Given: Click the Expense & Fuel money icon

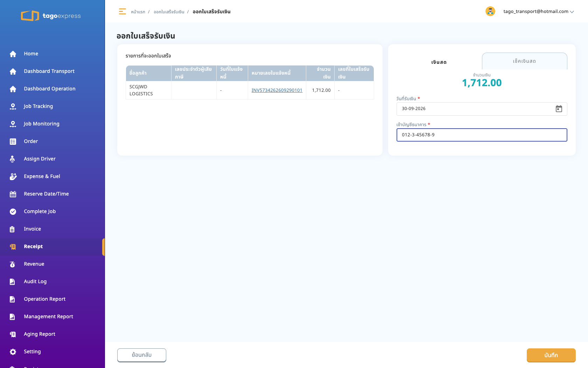Looking at the screenshot, I should 13,177.
